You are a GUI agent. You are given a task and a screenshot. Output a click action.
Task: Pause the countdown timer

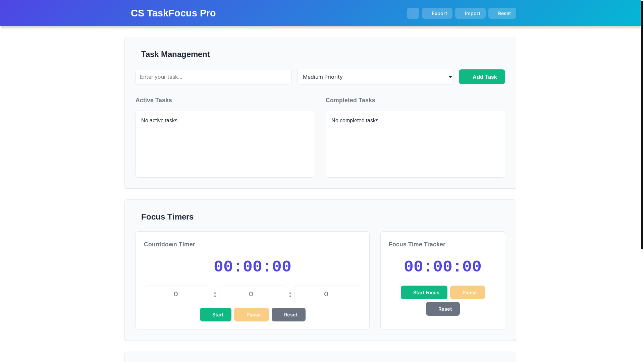pos(252,315)
